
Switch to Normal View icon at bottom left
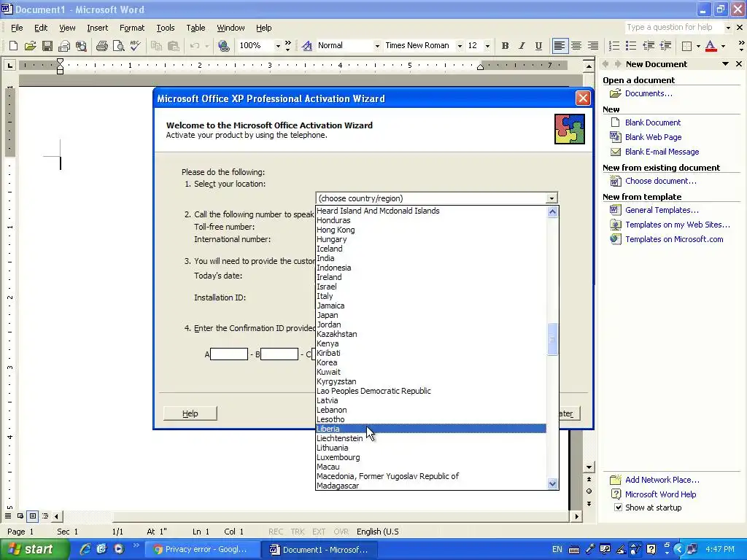pyautogui.click(x=8, y=516)
